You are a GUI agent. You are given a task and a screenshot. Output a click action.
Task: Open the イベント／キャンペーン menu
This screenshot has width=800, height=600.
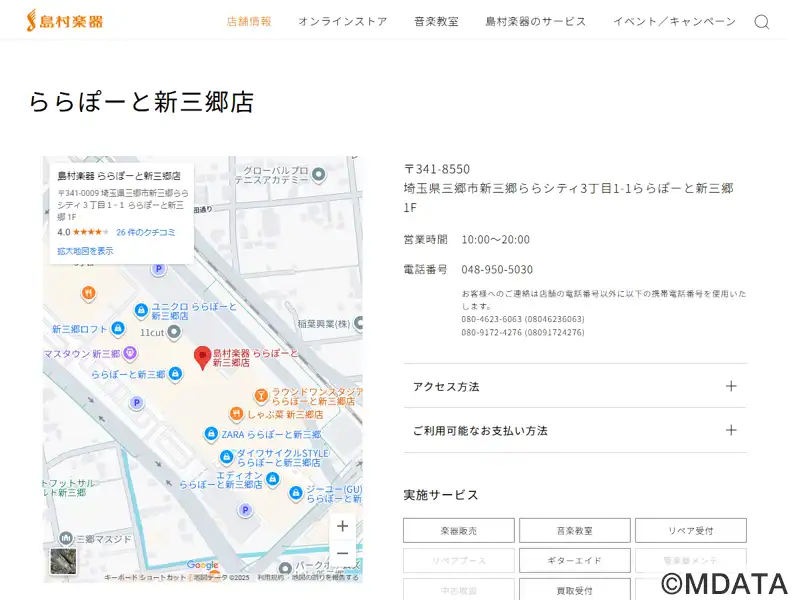pos(674,21)
